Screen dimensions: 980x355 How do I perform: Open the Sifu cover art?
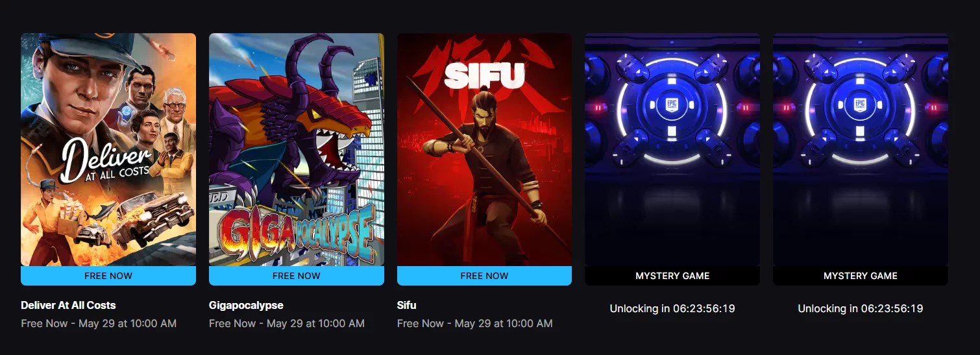(484, 149)
